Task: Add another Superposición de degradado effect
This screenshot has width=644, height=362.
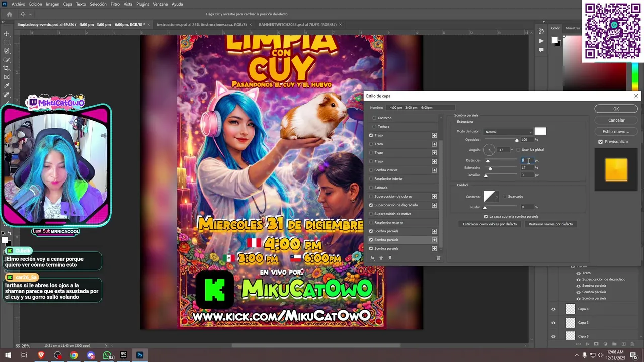Action: point(434,205)
